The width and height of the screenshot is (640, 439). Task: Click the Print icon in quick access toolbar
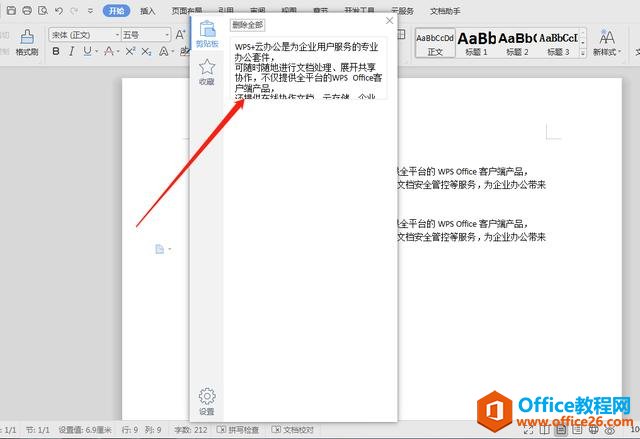pos(27,10)
